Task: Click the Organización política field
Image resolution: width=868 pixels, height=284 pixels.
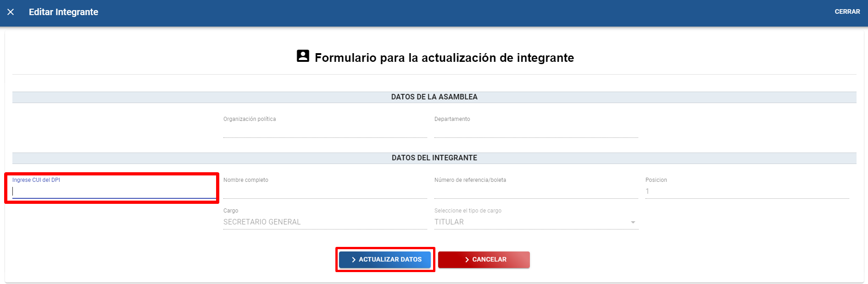Action: tap(324, 131)
